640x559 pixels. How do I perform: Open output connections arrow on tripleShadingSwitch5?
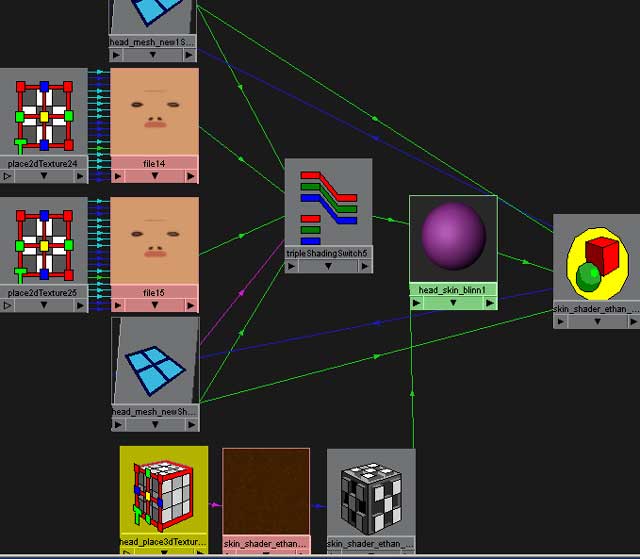point(364,266)
